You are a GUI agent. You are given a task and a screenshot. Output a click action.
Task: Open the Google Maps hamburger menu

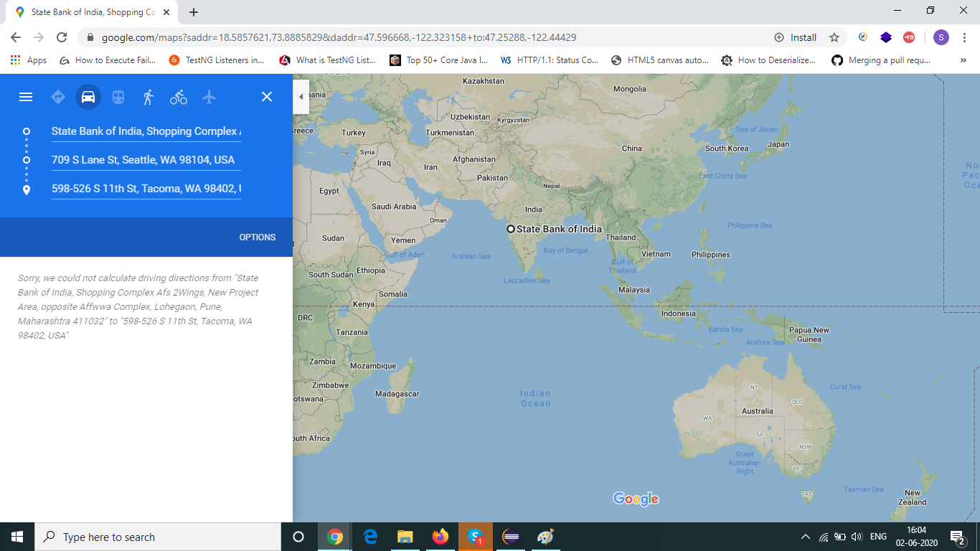pyautogui.click(x=26, y=97)
